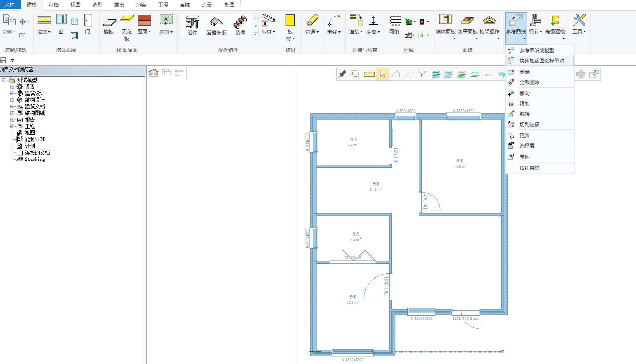The image size is (636, 364).
Task: Select 全部删除 menu entry
Action: pos(540,82)
